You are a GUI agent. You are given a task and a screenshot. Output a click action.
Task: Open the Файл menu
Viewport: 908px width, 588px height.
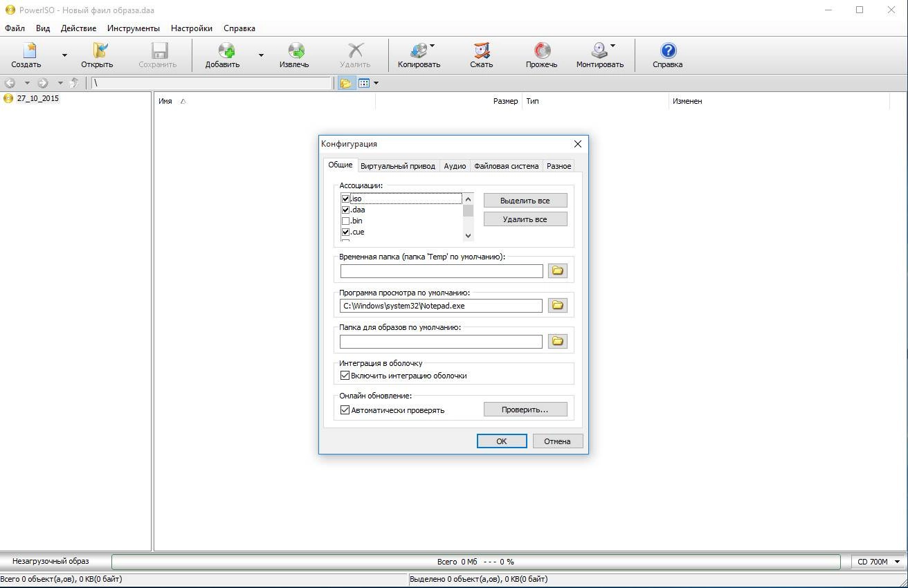[x=15, y=28]
